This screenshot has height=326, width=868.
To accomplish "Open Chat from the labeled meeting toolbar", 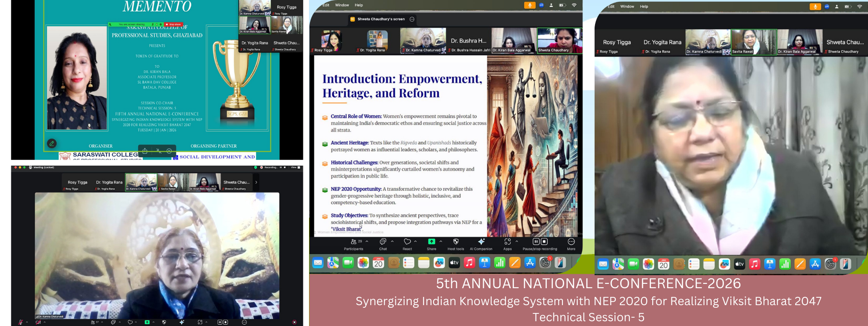I will tap(383, 242).
